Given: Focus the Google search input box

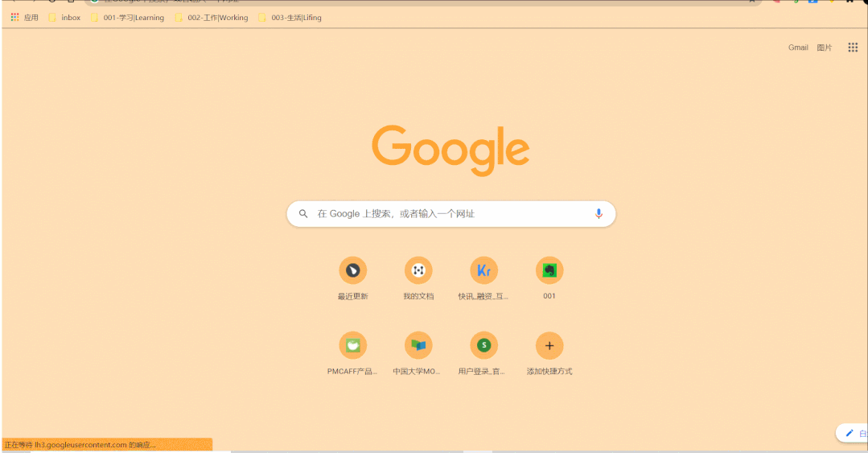Looking at the screenshot, I should click(451, 214).
